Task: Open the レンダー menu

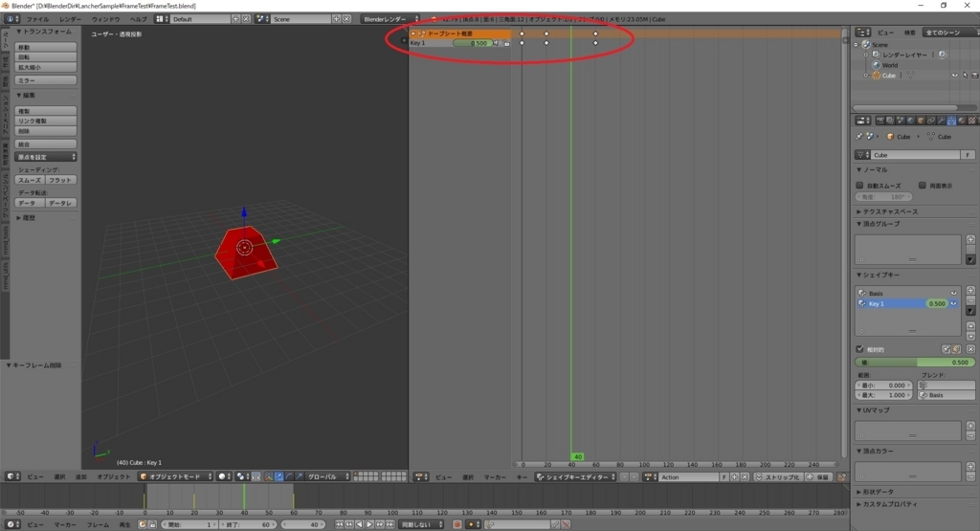Action: (x=71, y=19)
